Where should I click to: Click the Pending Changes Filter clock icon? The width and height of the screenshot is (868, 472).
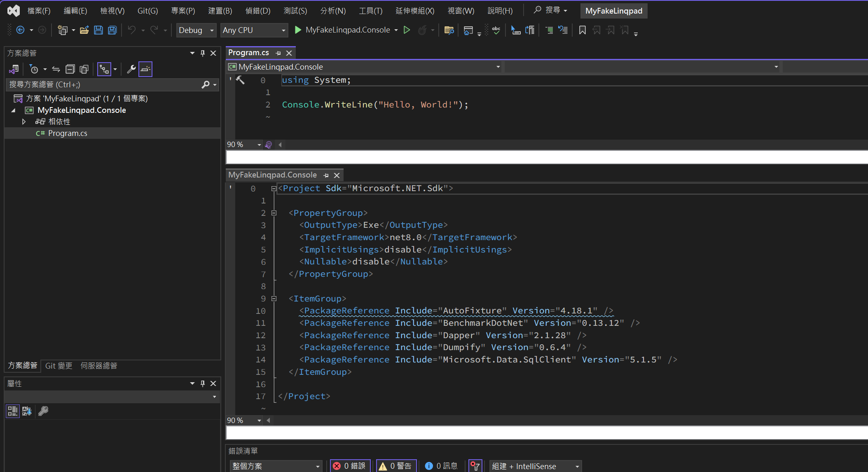[x=34, y=69]
